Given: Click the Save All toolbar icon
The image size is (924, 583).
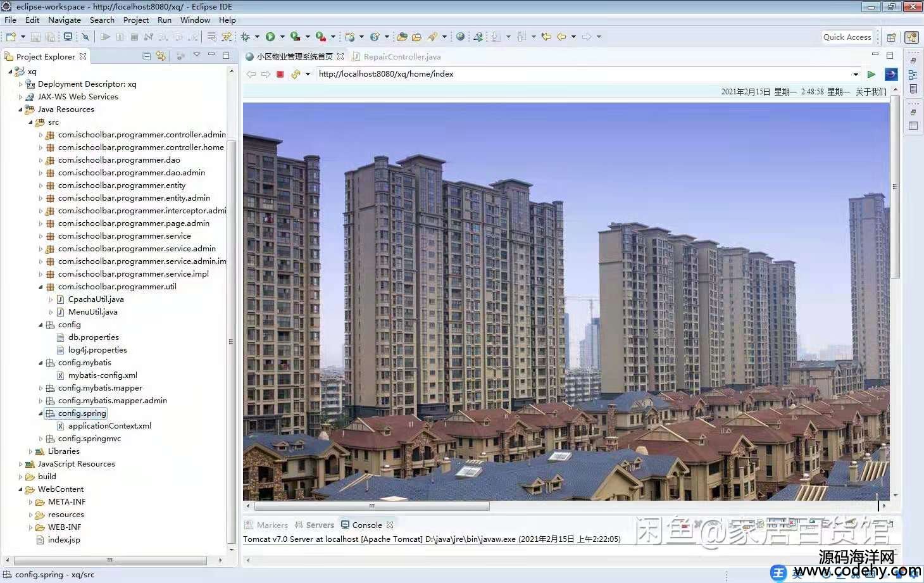Looking at the screenshot, I should tap(50, 37).
